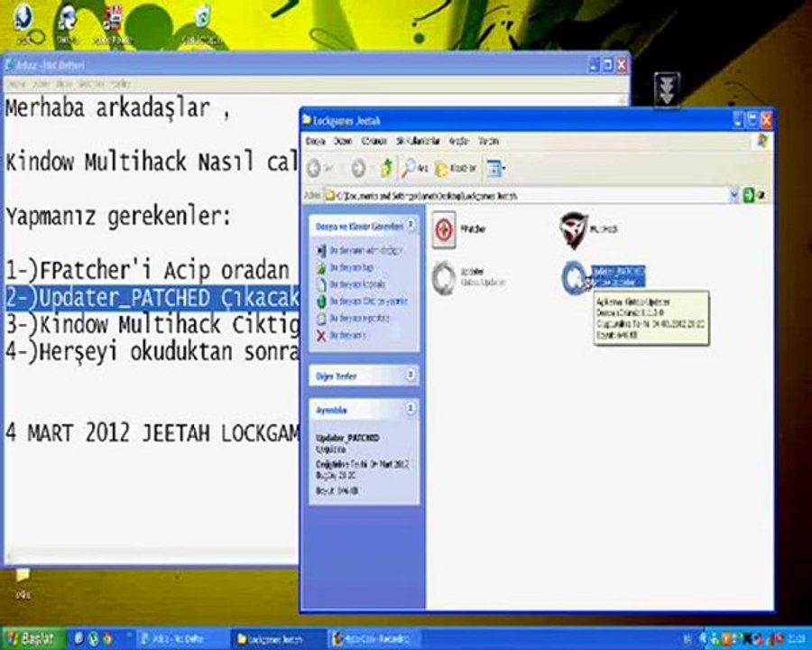
Task: Open Düzen menu in Explorer window
Action: [x=342, y=141]
